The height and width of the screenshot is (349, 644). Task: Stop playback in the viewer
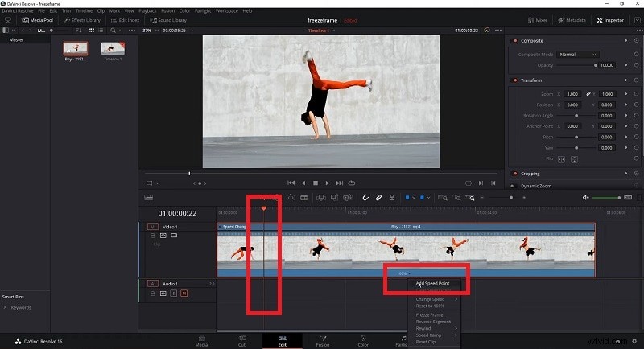(x=316, y=183)
